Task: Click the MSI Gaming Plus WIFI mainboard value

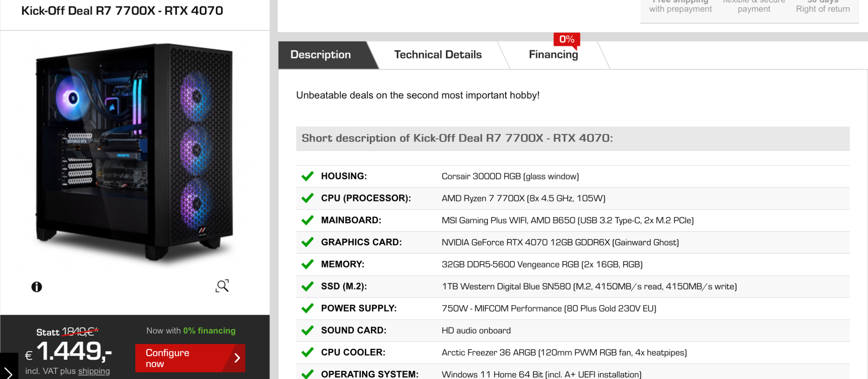Action: pos(567,220)
